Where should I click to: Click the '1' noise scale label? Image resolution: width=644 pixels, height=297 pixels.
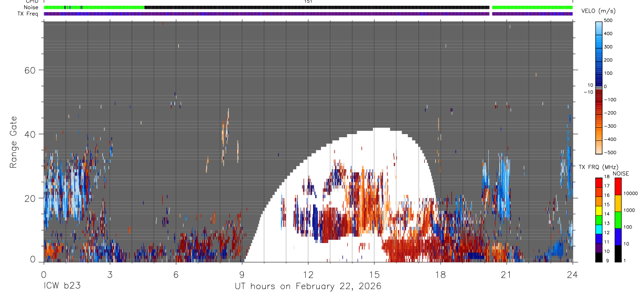[x=625, y=260]
